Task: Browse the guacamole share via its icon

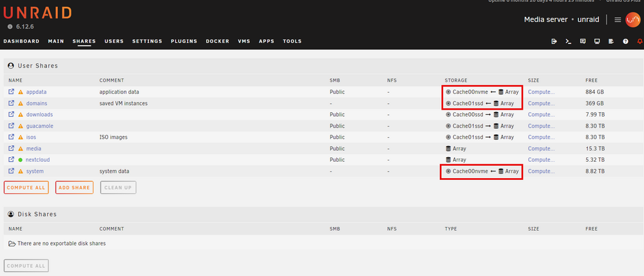Action: tap(11, 126)
